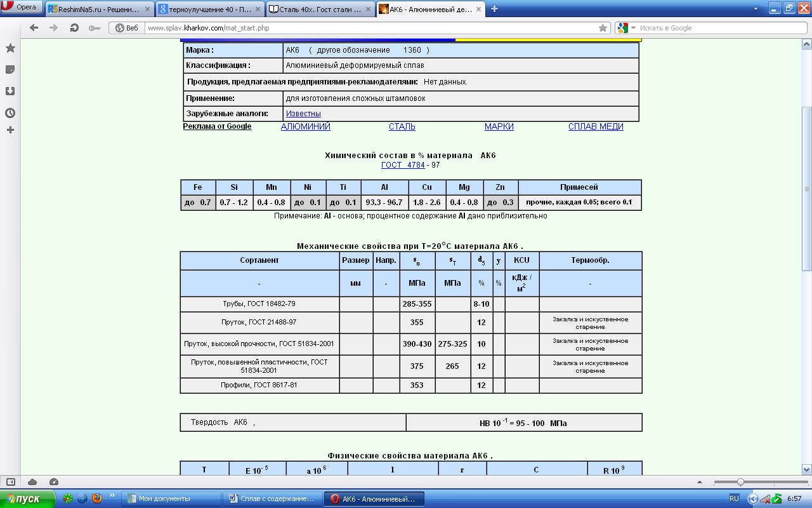The image size is (812, 508).
Task: Click the network tray icon
Action: [x=765, y=499]
